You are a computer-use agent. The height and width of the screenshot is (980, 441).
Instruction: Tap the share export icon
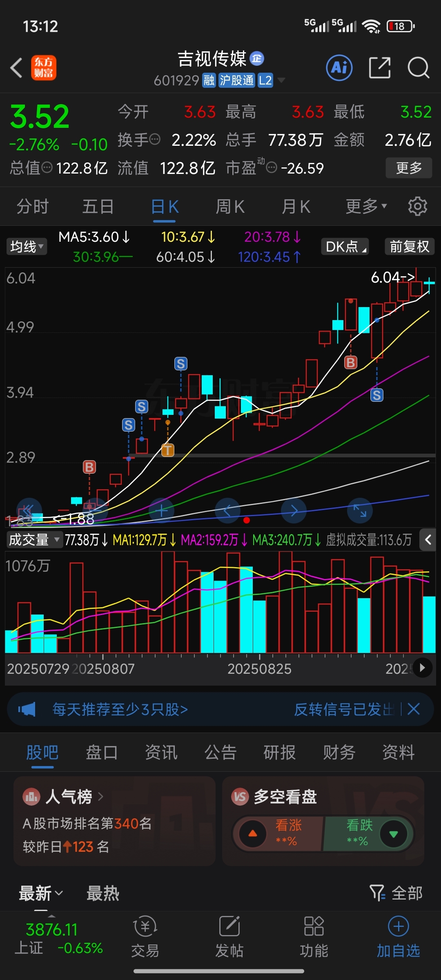[x=380, y=67]
